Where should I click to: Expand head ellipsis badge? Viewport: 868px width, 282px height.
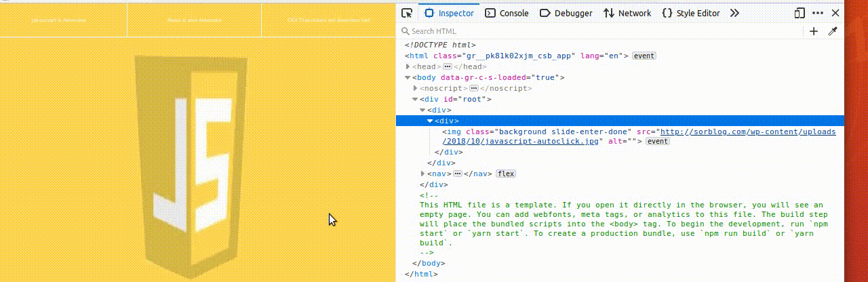tap(448, 66)
